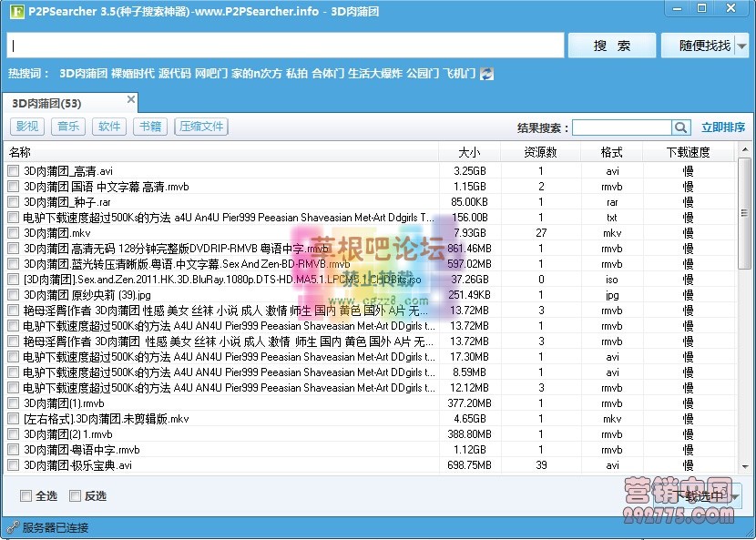Screen dimensions: 756x540
Task: Tick the checkbox for 3D肉蒲团_高清.avi
Action: coord(13,170)
